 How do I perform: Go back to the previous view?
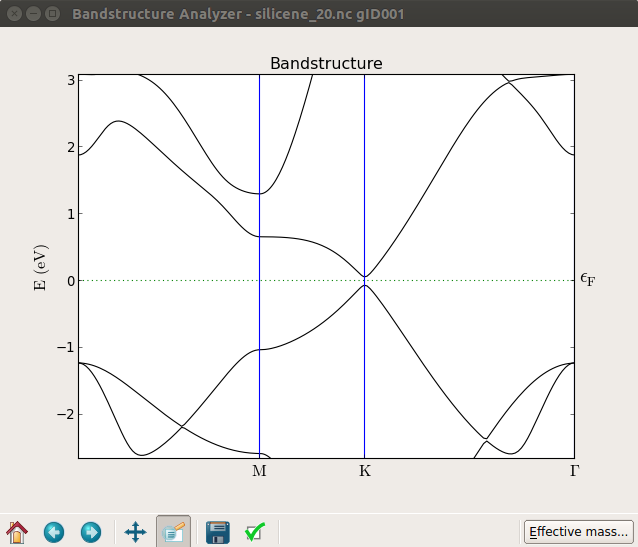[54, 532]
